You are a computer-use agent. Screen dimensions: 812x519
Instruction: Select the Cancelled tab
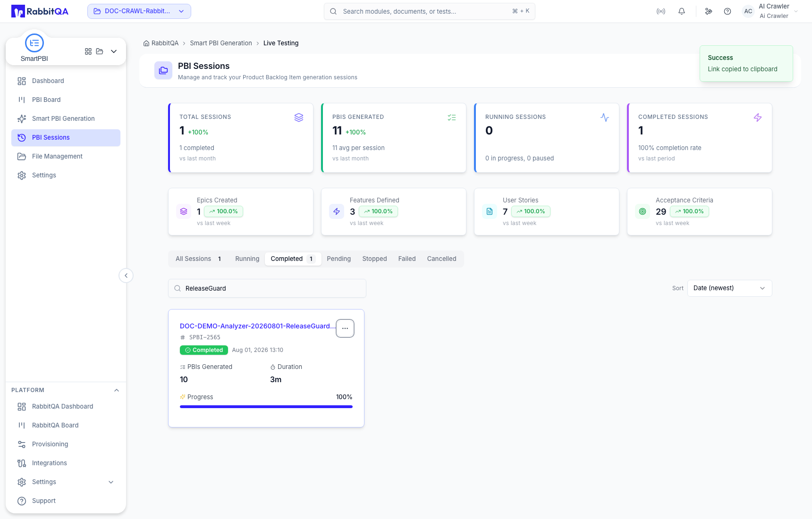click(442, 259)
